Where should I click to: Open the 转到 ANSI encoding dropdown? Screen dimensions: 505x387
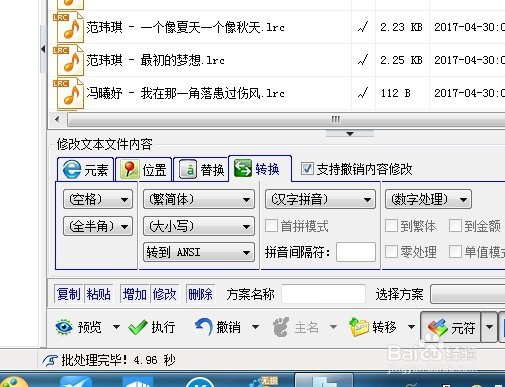coord(199,252)
